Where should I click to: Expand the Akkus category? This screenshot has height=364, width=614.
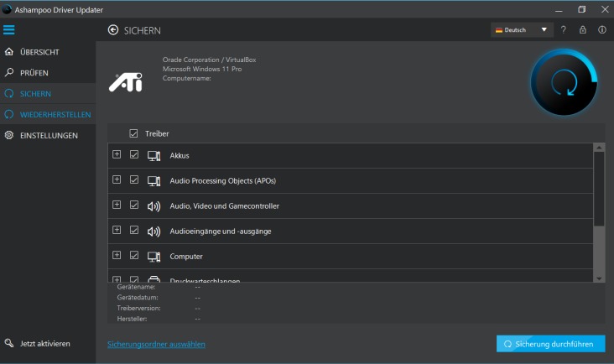tap(117, 154)
